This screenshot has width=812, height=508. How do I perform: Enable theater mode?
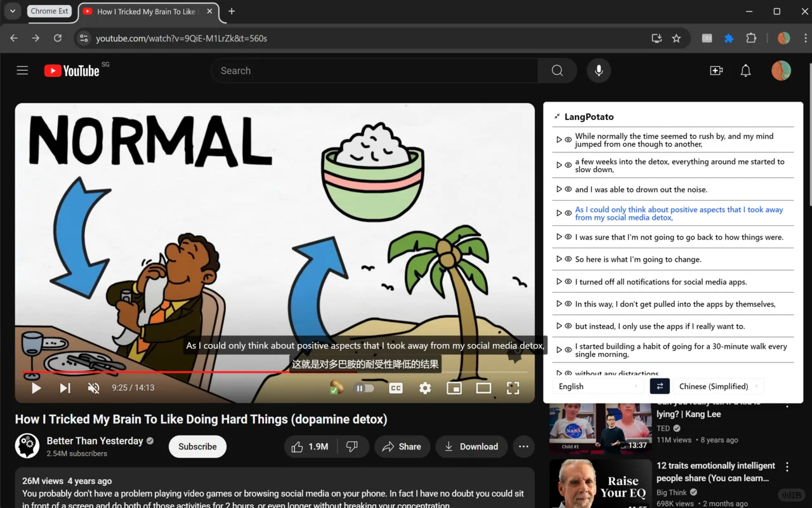tap(483, 387)
